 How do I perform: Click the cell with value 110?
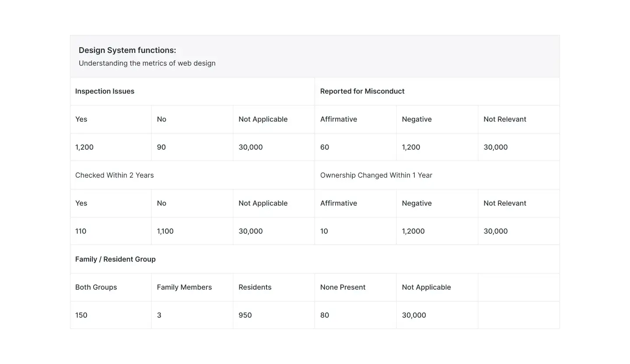tap(81, 231)
